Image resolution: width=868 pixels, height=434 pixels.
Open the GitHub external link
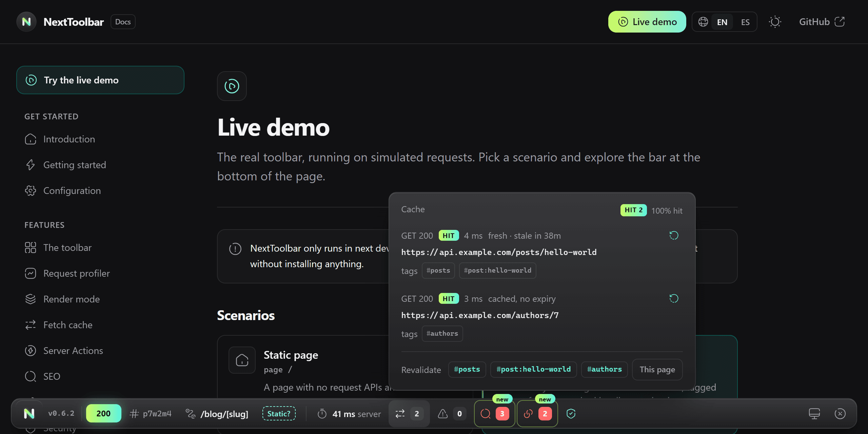[822, 22]
